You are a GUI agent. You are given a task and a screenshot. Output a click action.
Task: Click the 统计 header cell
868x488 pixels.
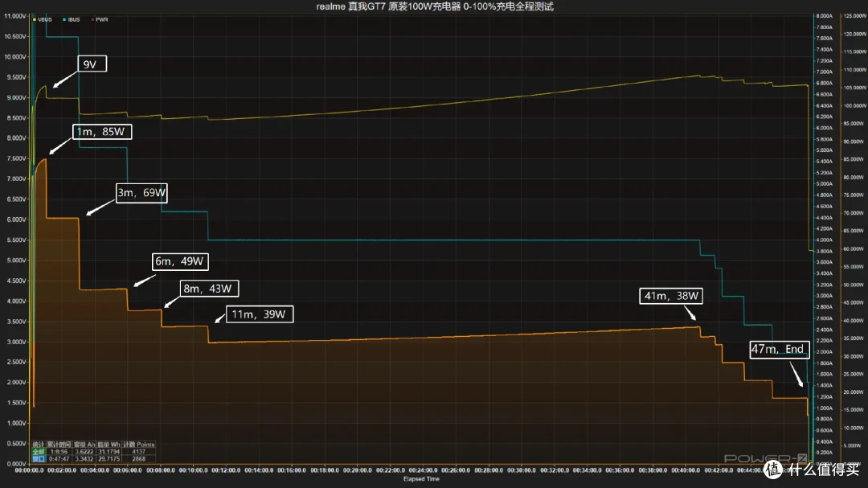pyautogui.click(x=39, y=445)
